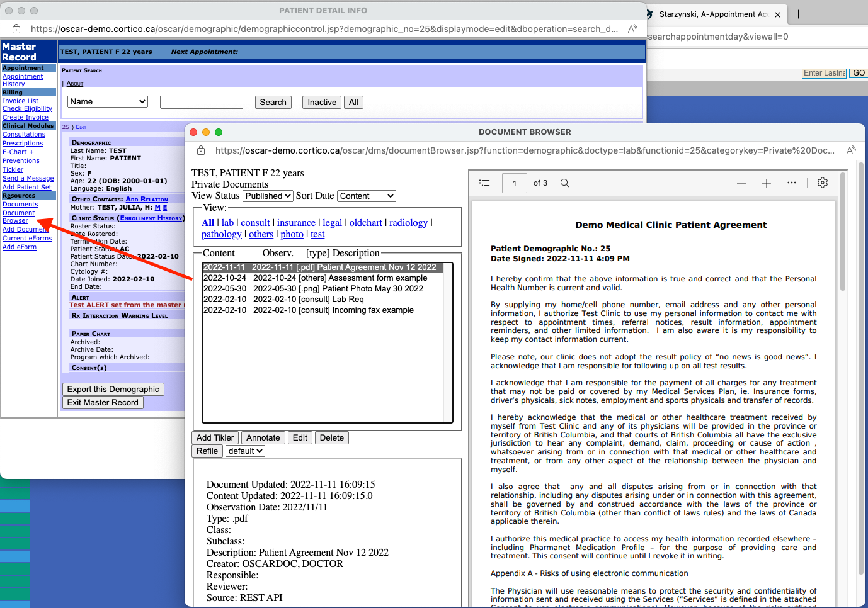Image resolution: width=868 pixels, height=608 pixels.
Task: Zoom out of the Patient Agreement PDF
Action: 741,183
